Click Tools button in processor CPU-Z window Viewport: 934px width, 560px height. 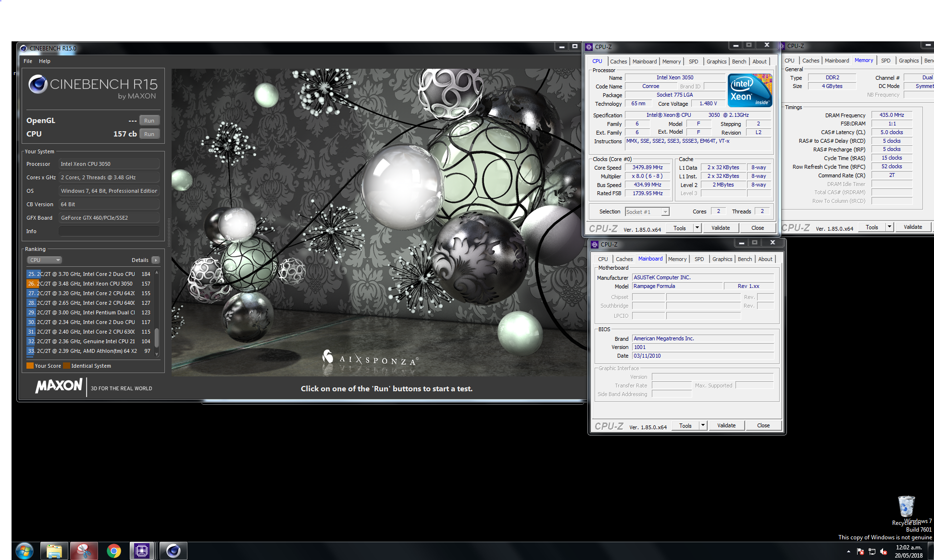coord(680,228)
